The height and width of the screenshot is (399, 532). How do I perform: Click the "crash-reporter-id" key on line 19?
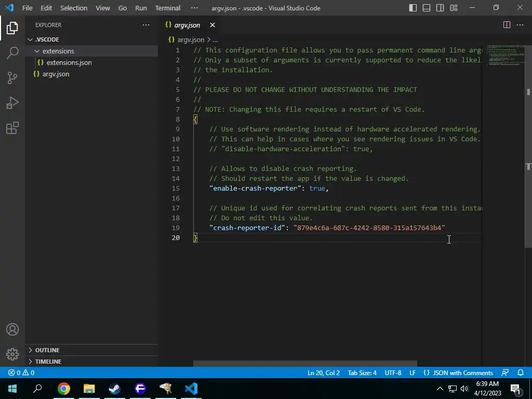coord(247,228)
